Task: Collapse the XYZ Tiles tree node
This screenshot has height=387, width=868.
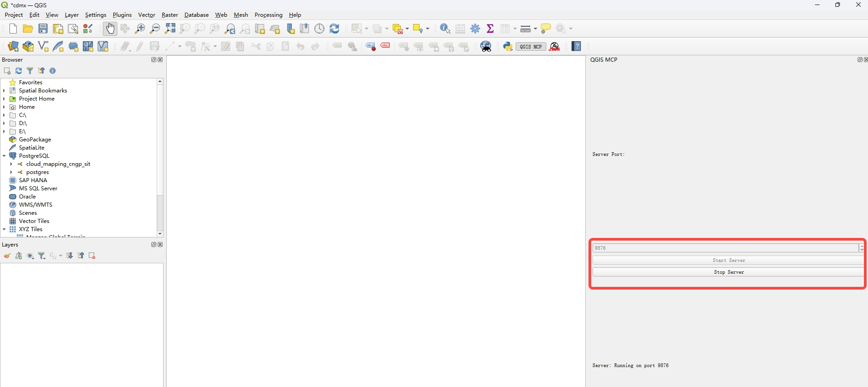Action: (4, 229)
